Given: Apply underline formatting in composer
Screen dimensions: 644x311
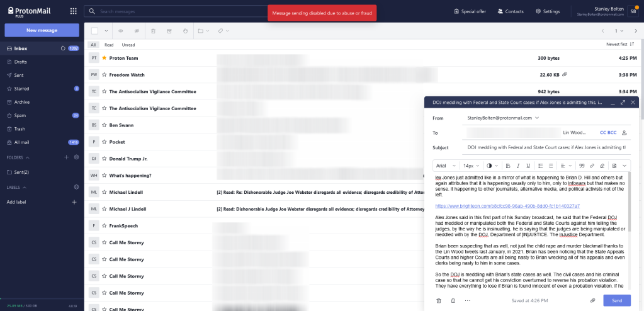Looking at the screenshot, I should [528, 166].
